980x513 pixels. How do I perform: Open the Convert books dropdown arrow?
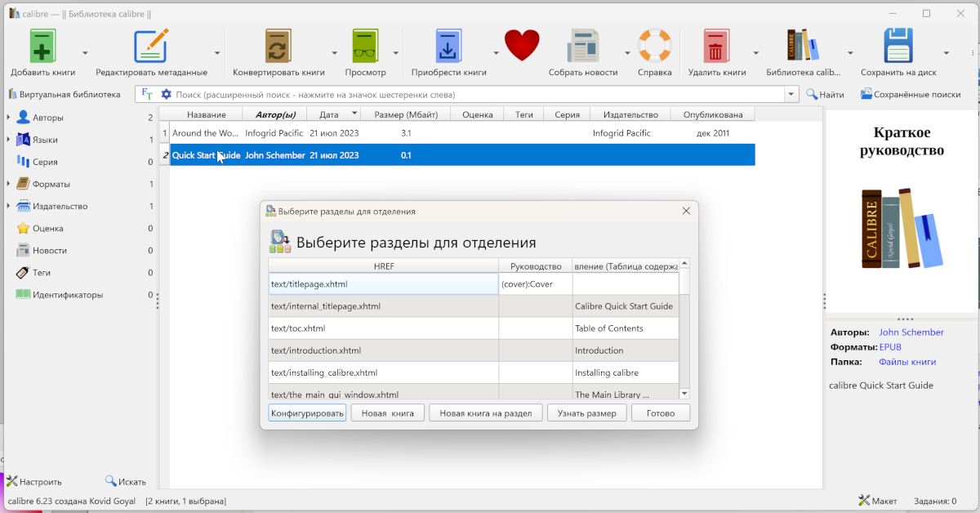coord(335,52)
